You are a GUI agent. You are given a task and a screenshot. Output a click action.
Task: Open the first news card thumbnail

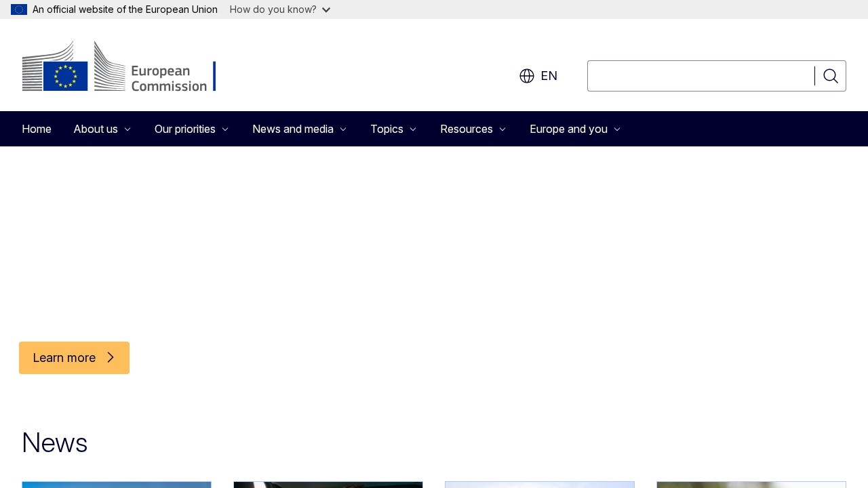[x=117, y=484]
